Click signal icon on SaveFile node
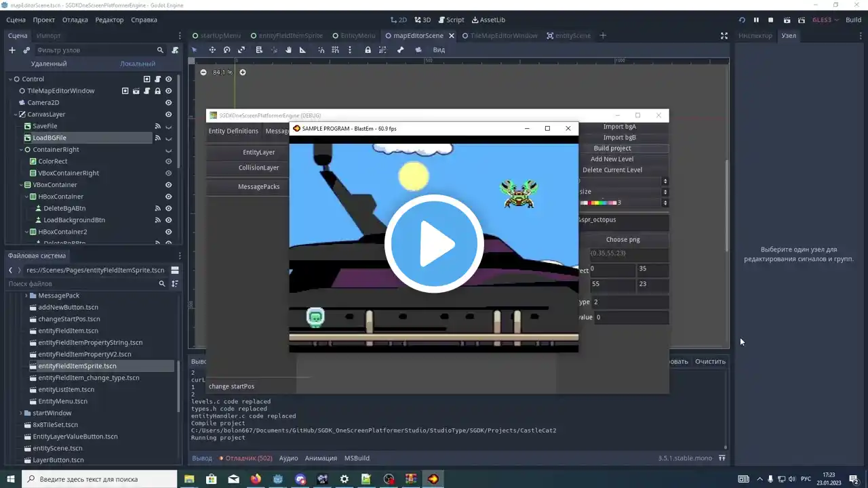Image resolution: width=868 pixels, height=488 pixels. pos(157,126)
